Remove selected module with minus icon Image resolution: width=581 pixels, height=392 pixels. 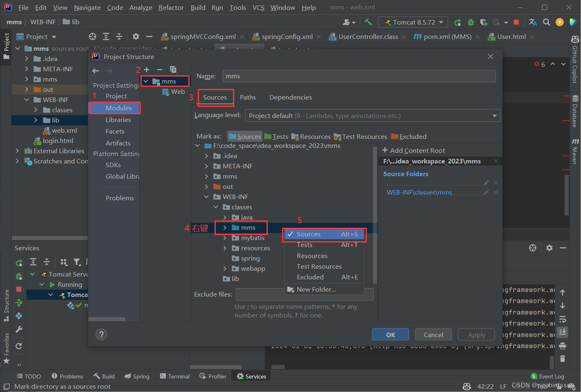coord(160,70)
